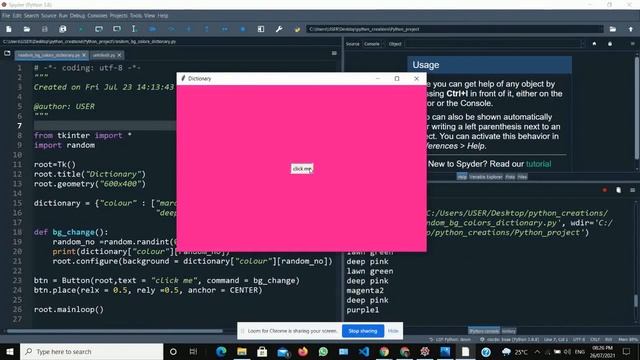640x360 pixels.
Task: Click the Help pane vertical scrollbar
Action: click(637, 108)
